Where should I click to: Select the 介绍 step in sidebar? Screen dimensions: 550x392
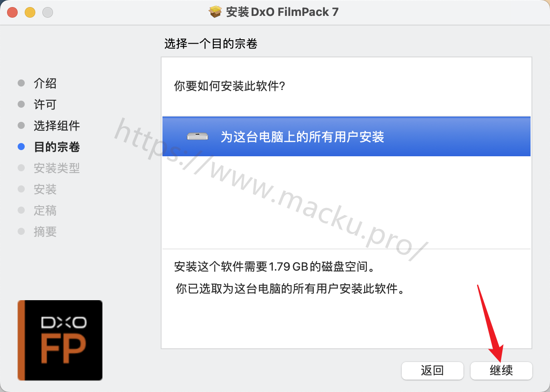coord(45,83)
